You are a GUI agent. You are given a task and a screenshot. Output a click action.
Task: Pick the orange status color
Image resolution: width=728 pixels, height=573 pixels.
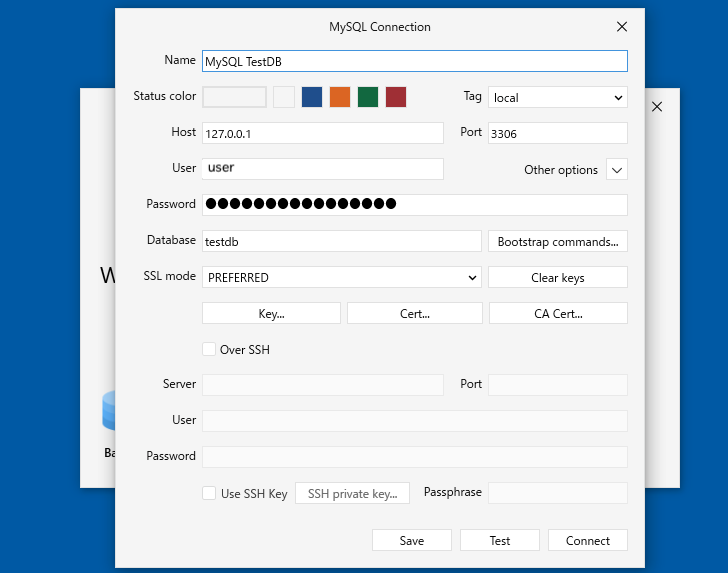point(340,97)
